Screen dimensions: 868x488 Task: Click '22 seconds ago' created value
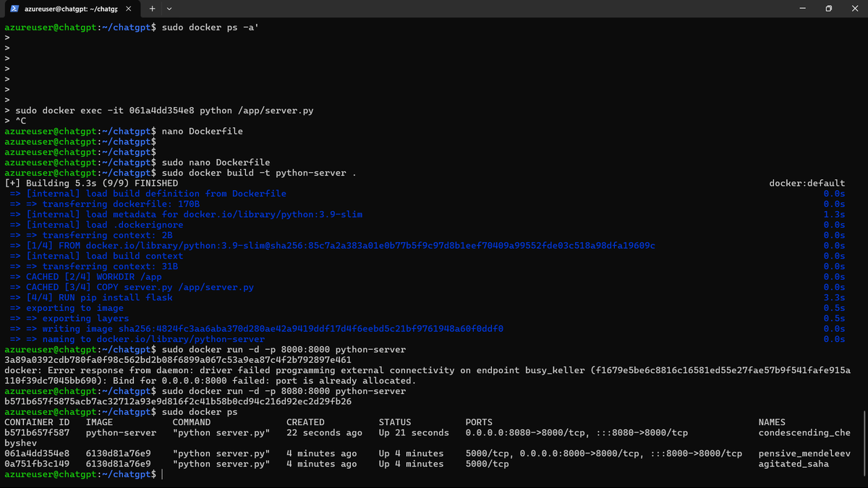tap(324, 432)
